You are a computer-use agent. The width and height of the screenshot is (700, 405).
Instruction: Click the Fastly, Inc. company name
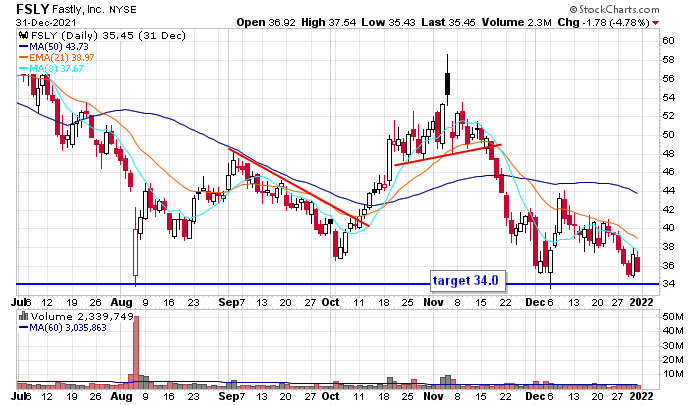point(80,9)
